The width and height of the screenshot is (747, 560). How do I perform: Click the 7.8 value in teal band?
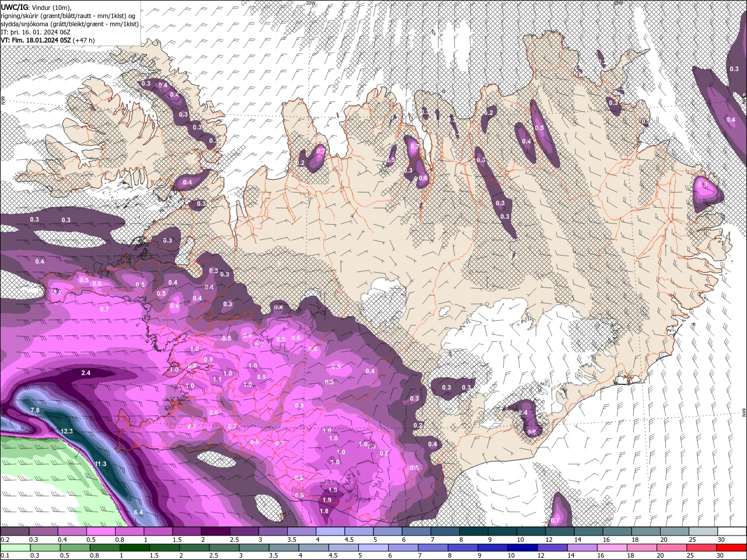pos(34,411)
